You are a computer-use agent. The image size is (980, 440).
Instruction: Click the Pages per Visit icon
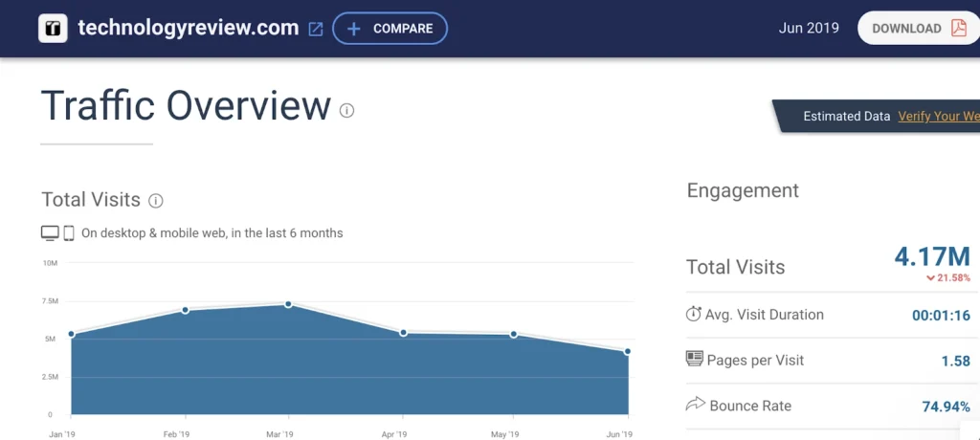[x=695, y=360]
